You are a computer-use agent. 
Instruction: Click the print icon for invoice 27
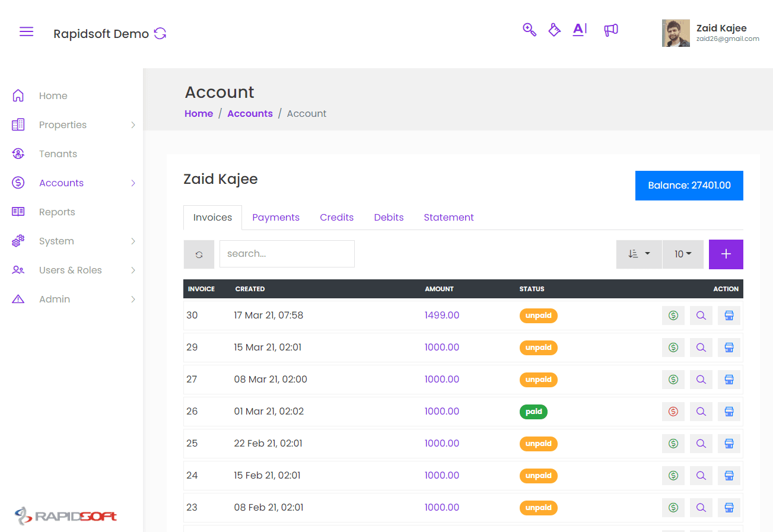tap(729, 380)
